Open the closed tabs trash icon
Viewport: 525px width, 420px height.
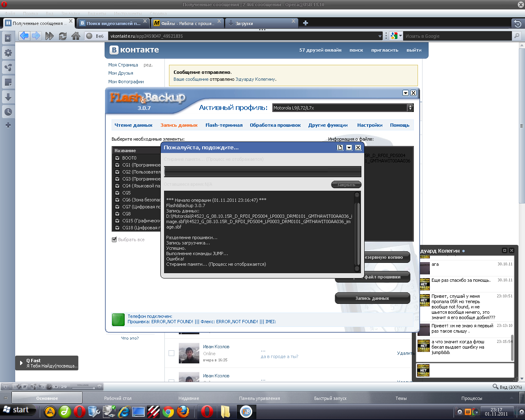click(x=518, y=23)
